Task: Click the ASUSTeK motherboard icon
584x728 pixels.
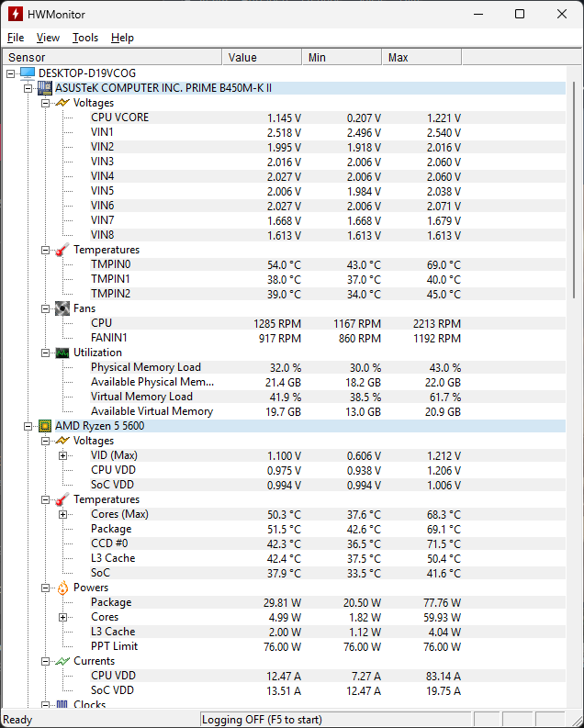Action: 45,88
